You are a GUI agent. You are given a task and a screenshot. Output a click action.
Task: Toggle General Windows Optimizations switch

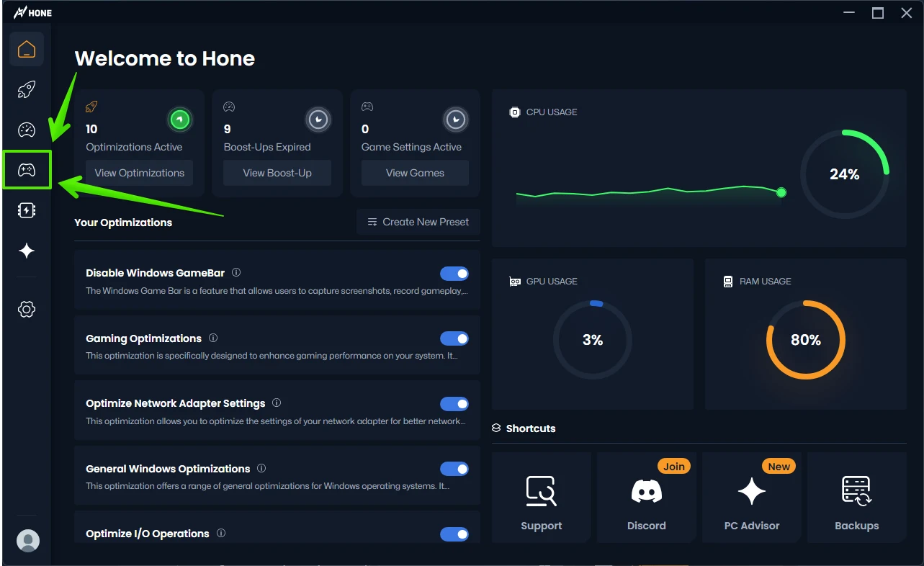click(x=454, y=469)
